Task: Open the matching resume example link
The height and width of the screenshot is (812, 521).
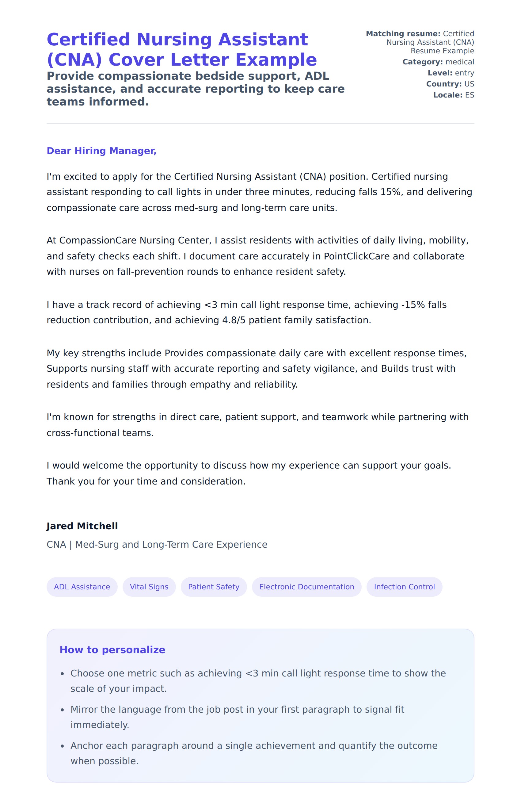Action: click(430, 42)
